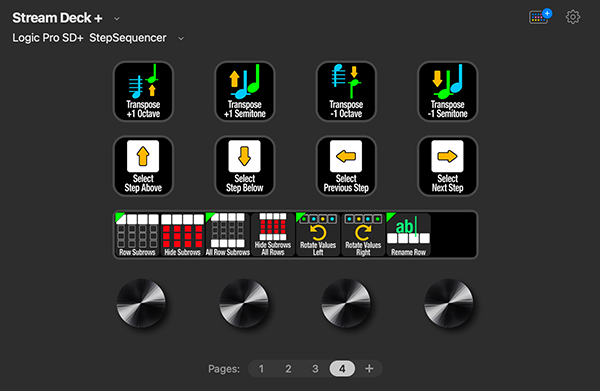
Task: Choose the Select Previous Step key
Action: (x=346, y=166)
